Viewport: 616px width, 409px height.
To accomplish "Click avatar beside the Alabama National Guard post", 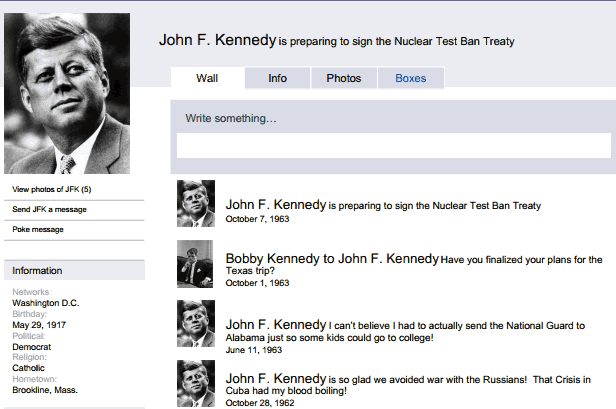I will [196, 324].
